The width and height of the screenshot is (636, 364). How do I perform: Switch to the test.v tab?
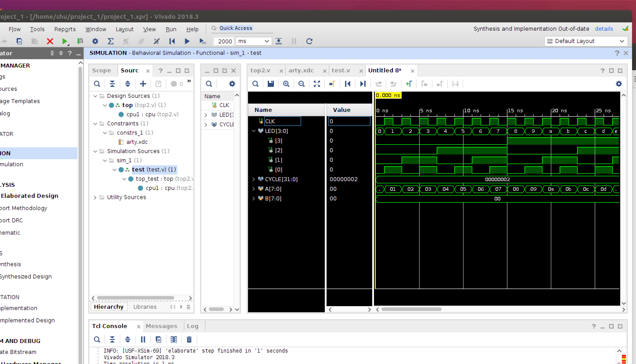[x=341, y=71]
